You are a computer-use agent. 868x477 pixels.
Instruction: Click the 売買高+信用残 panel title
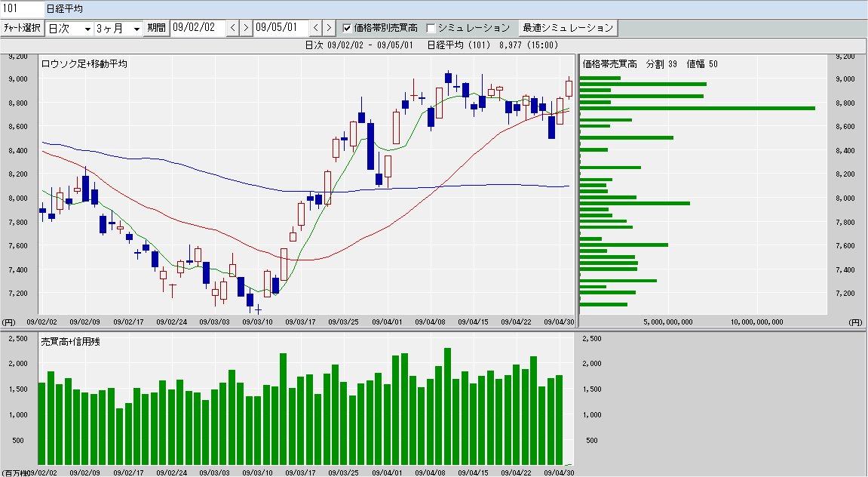70,342
